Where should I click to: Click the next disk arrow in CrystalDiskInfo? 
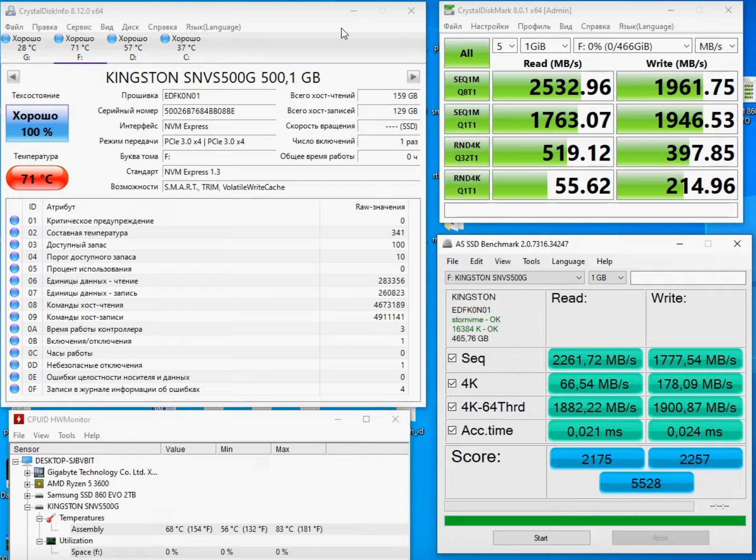pos(413,76)
